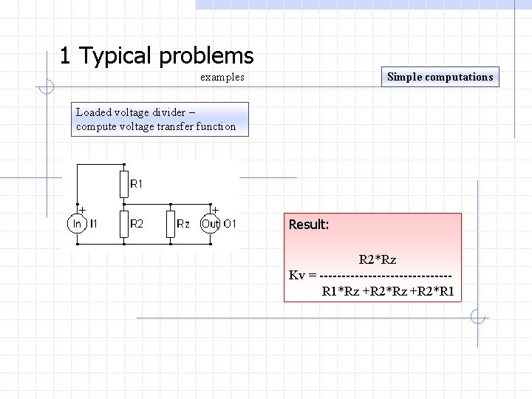Select the Rz load resistor symbol
The height and width of the screenshot is (399, 532).
tap(171, 224)
